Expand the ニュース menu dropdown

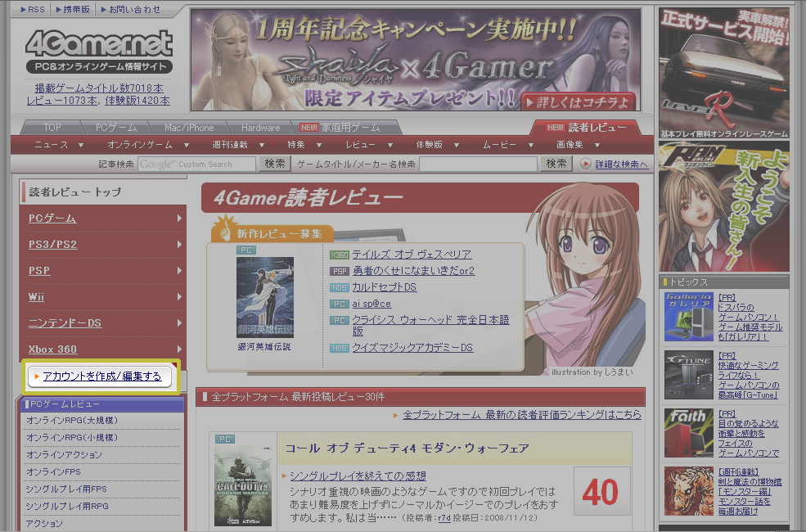[81, 146]
